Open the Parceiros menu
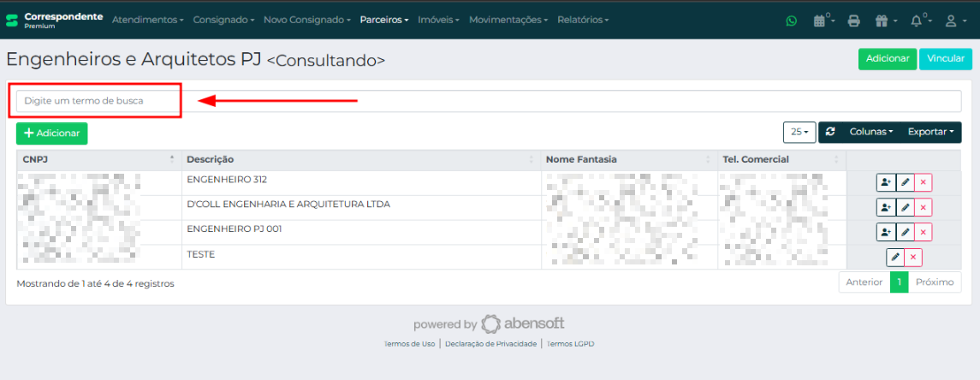980x380 pixels. click(383, 19)
